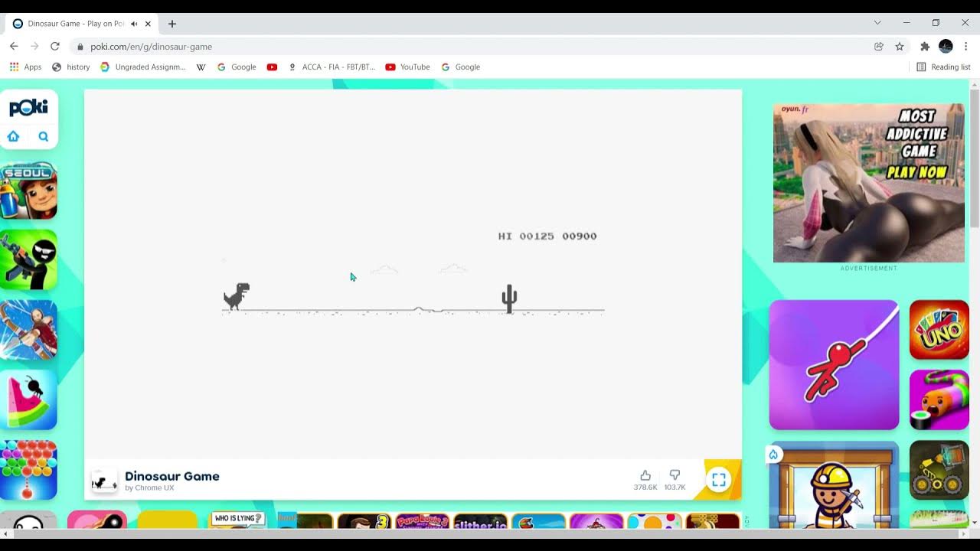Click the cactus obstacle in the game
This screenshot has width=980, height=551.
[x=509, y=299]
